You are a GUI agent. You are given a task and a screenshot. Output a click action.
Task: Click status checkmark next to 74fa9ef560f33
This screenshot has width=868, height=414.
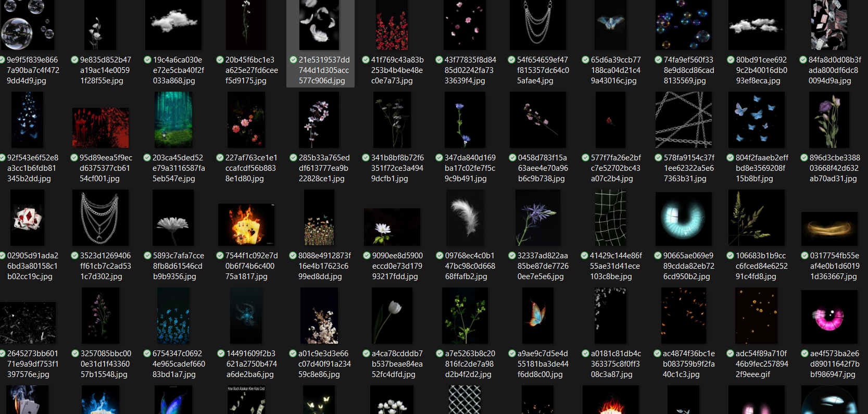[x=659, y=60]
